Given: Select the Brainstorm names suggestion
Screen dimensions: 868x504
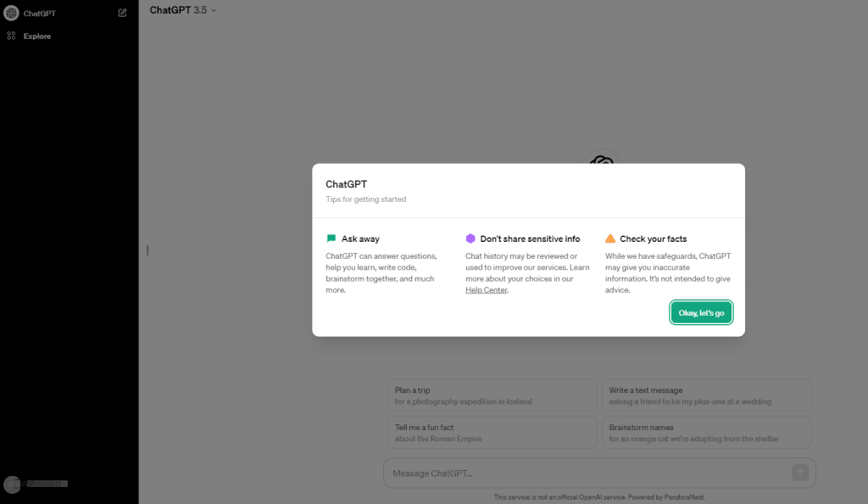Looking at the screenshot, I should pos(706,433).
